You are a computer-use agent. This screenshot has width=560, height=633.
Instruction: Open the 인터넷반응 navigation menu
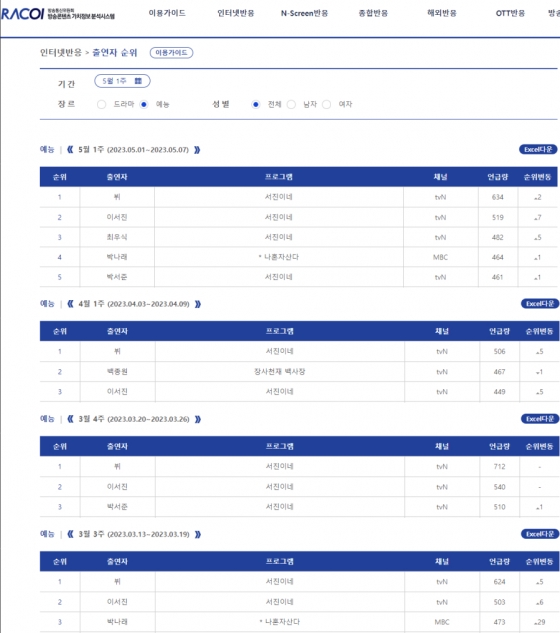pyautogui.click(x=236, y=13)
